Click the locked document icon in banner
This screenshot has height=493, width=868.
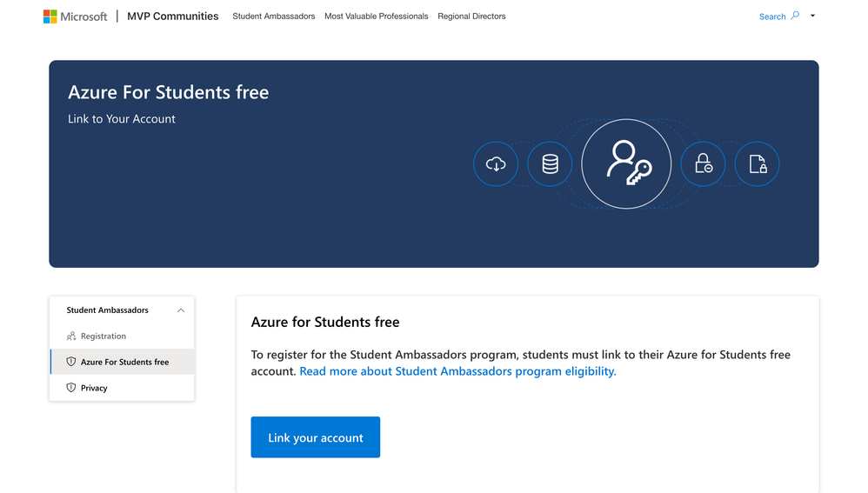[757, 163]
